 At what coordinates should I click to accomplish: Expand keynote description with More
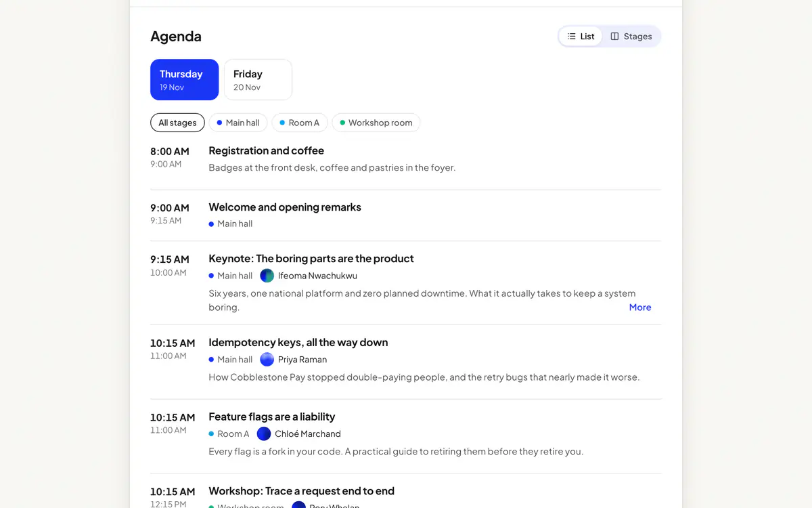tap(640, 308)
